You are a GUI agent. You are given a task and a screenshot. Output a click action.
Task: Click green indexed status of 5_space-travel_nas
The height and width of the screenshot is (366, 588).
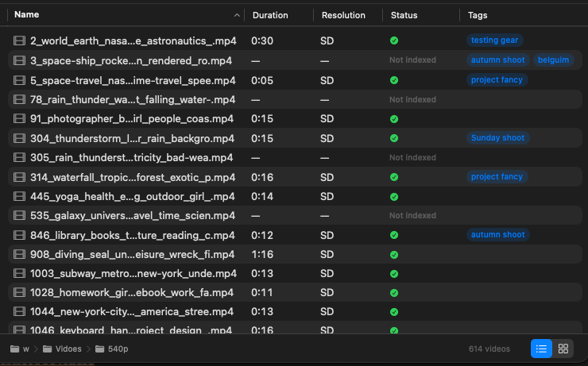(x=394, y=80)
